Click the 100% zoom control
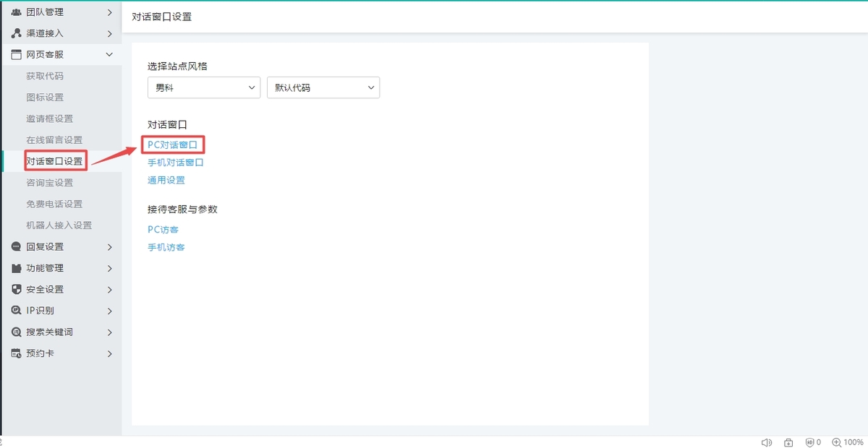This screenshot has width=868, height=448. coord(848,441)
